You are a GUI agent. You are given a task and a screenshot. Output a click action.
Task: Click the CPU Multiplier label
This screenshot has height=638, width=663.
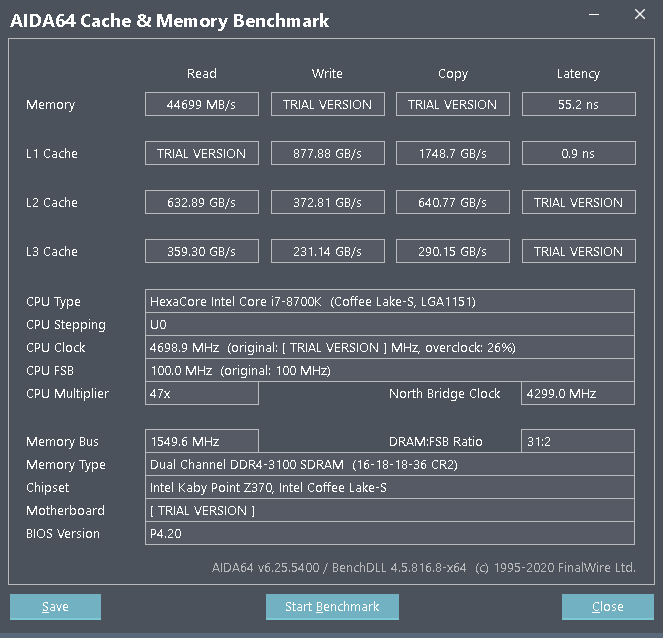pos(67,394)
